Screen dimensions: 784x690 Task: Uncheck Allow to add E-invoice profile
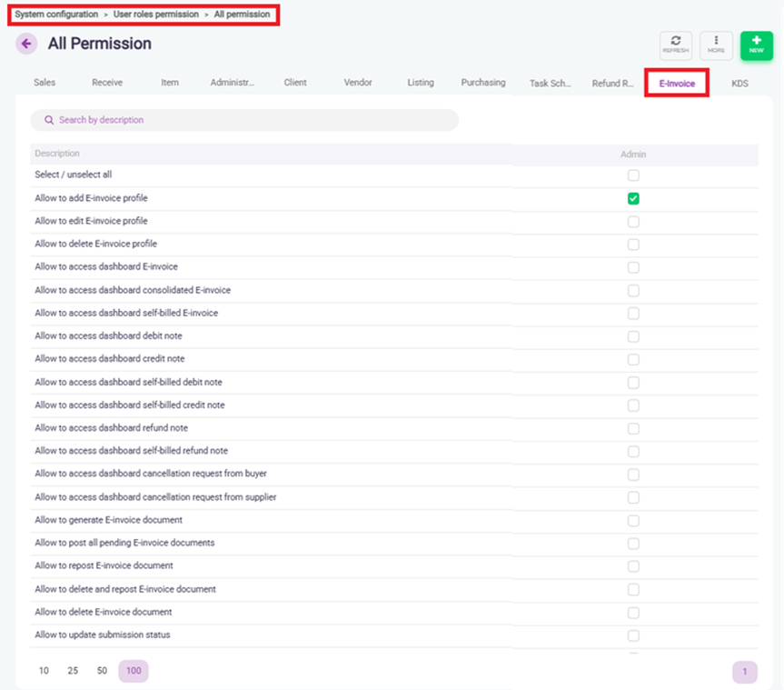click(x=633, y=198)
